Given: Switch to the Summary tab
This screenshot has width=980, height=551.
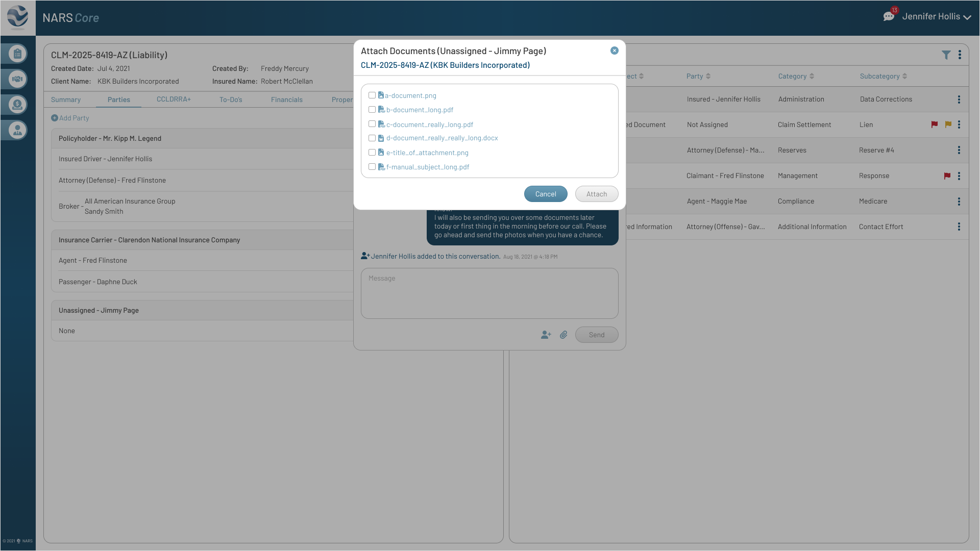Looking at the screenshot, I should coord(65,99).
